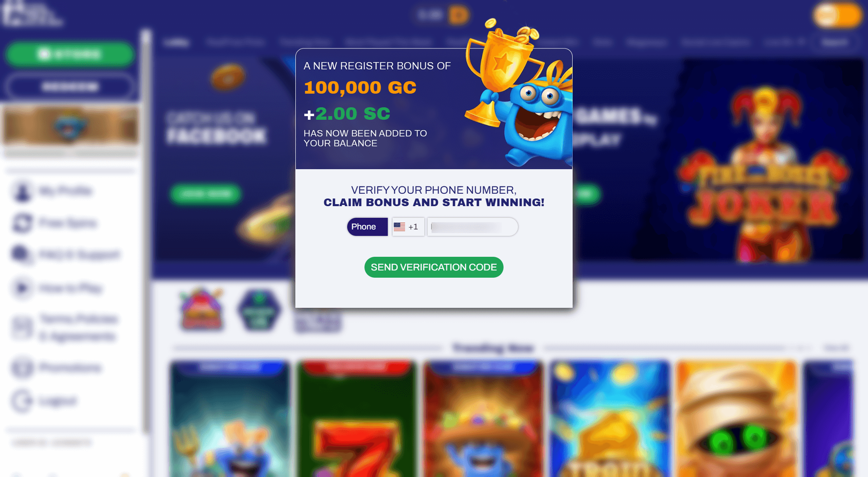Click the green Get Coins sidebar button
The image size is (868, 477).
tap(71, 54)
